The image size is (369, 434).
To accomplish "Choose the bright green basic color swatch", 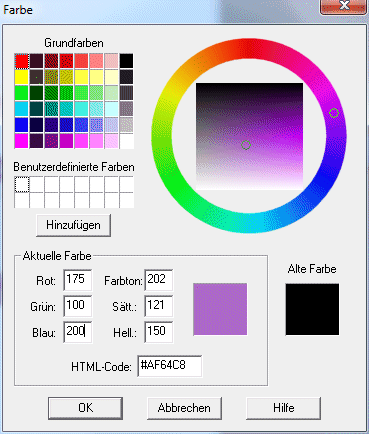I will pos(22,93).
